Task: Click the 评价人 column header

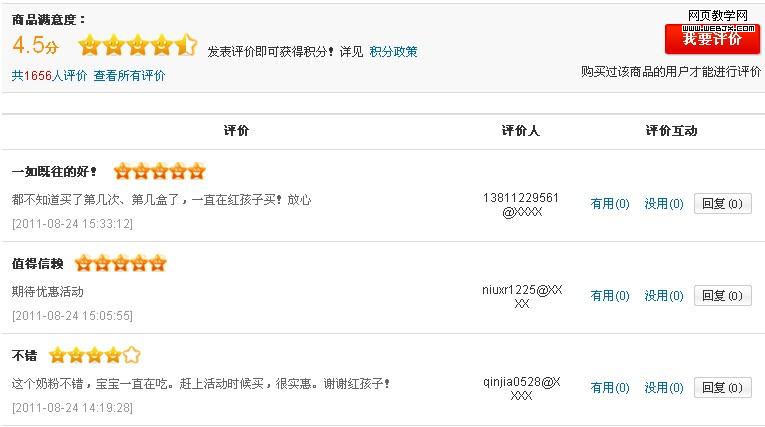Action: (x=520, y=131)
